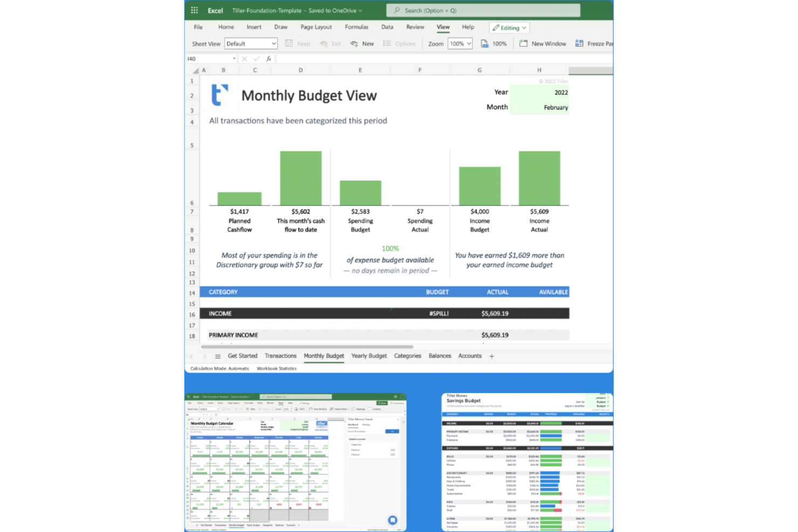This screenshot has width=798, height=532.
Task: Click the next sheet navigation arrow
Action: click(x=204, y=356)
